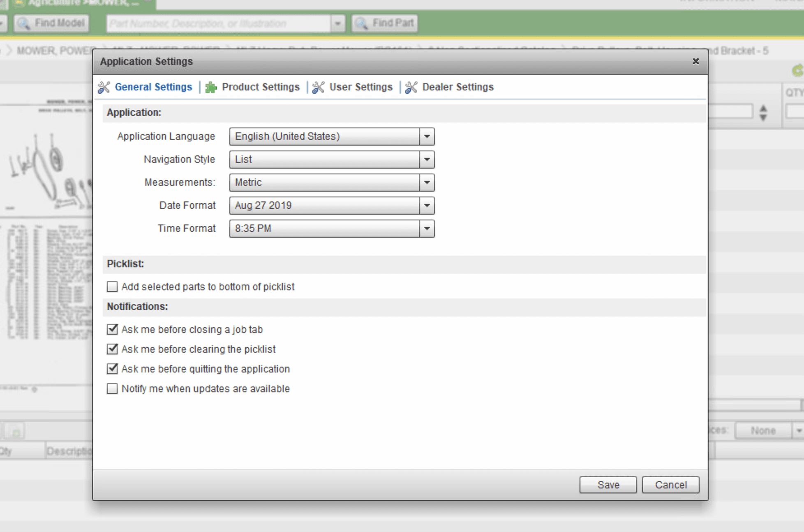
Task: Open the Time Format dropdown
Action: click(427, 229)
